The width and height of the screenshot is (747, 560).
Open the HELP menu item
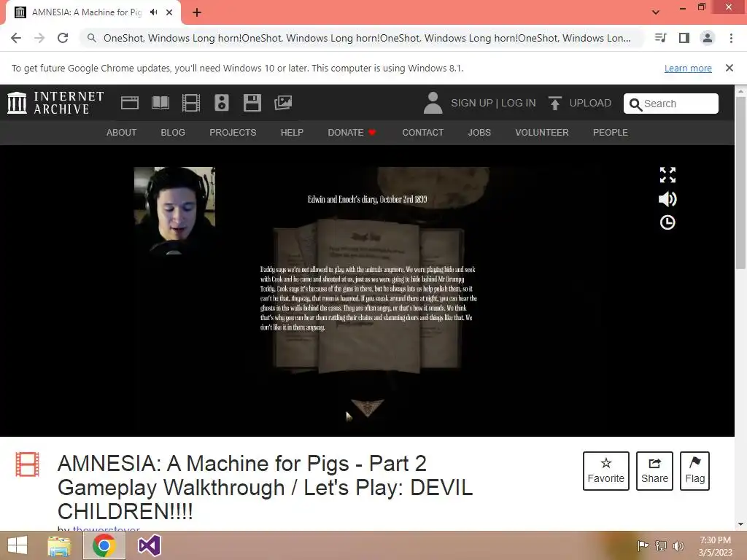[x=292, y=133]
